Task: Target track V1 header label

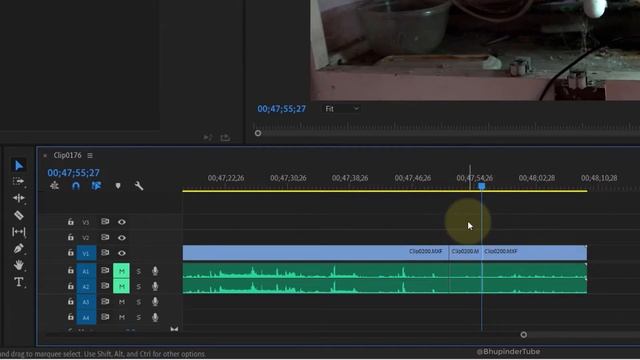Action: (x=86, y=253)
